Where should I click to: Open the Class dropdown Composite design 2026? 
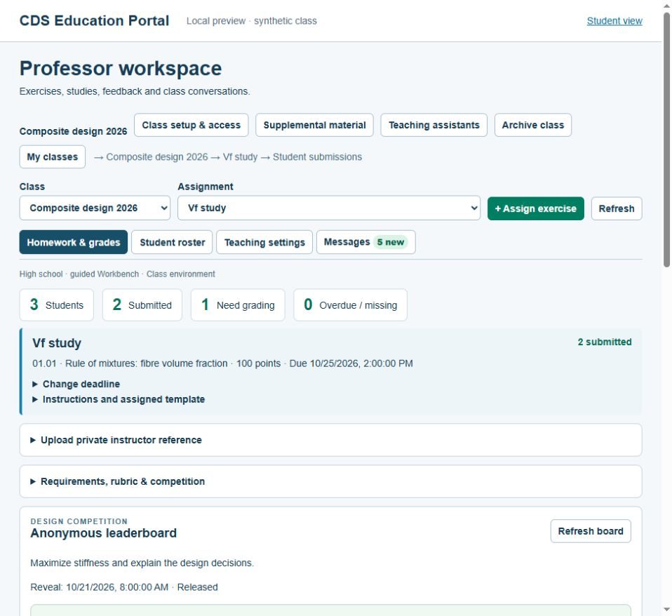tap(95, 208)
